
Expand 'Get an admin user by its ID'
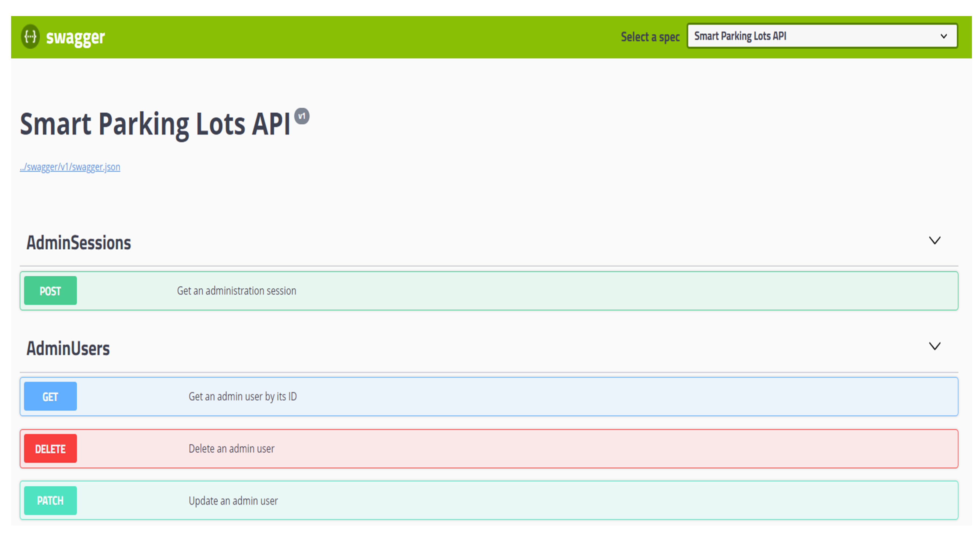click(242, 396)
